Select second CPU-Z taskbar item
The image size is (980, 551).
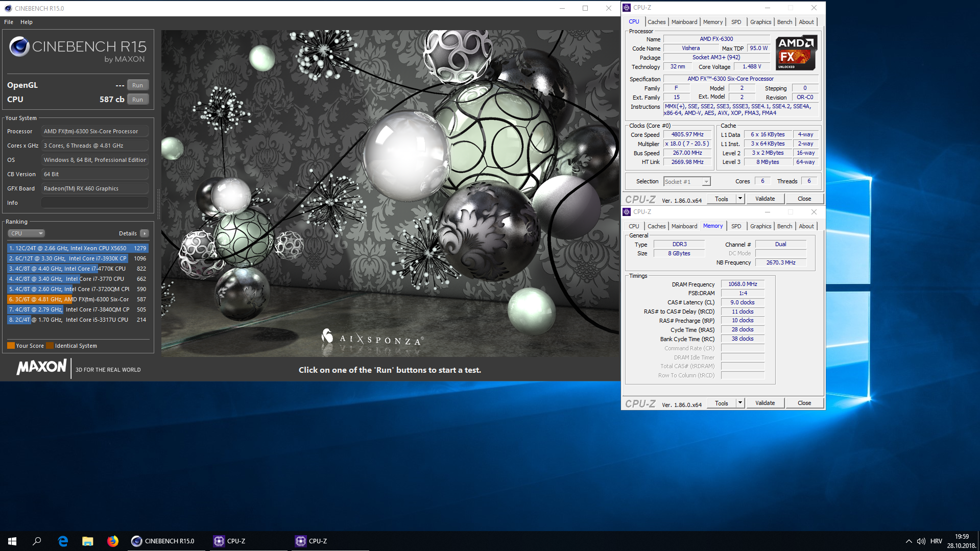(330, 541)
